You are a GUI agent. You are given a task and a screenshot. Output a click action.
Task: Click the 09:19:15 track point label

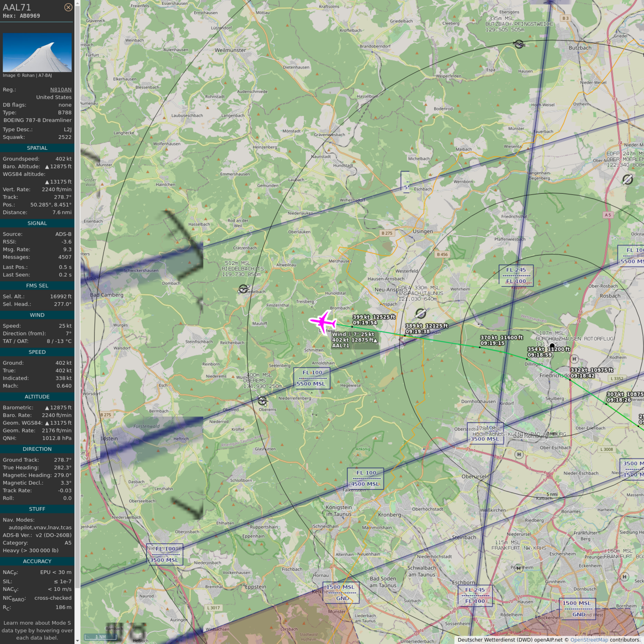pyautogui.click(x=492, y=343)
